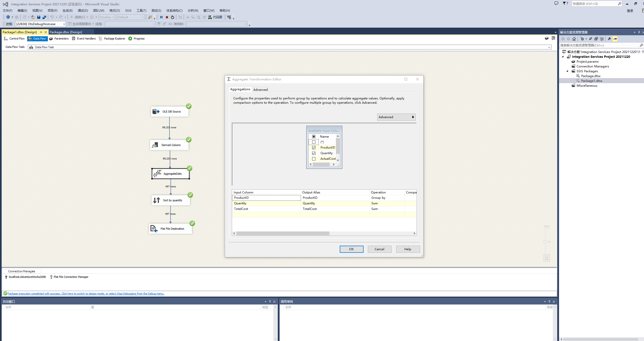Click the Home icon in Solution Explorer
The image size is (644, 341).
click(x=574, y=39)
